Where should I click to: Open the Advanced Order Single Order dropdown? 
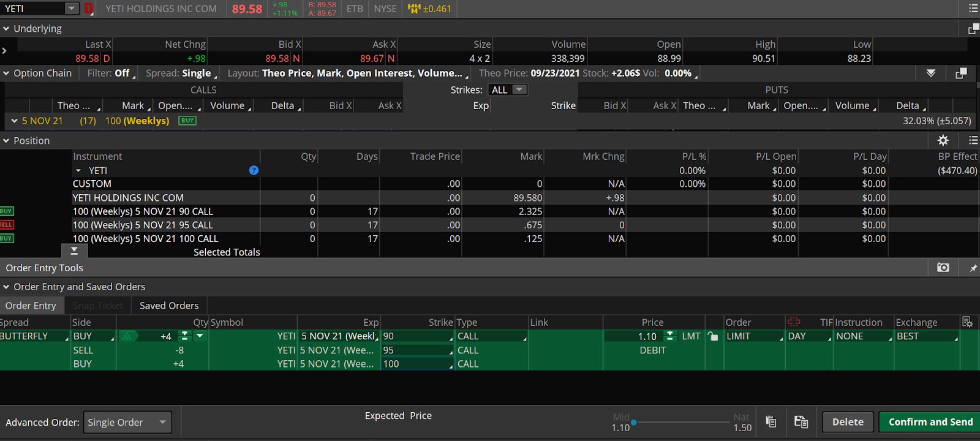click(127, 422)
